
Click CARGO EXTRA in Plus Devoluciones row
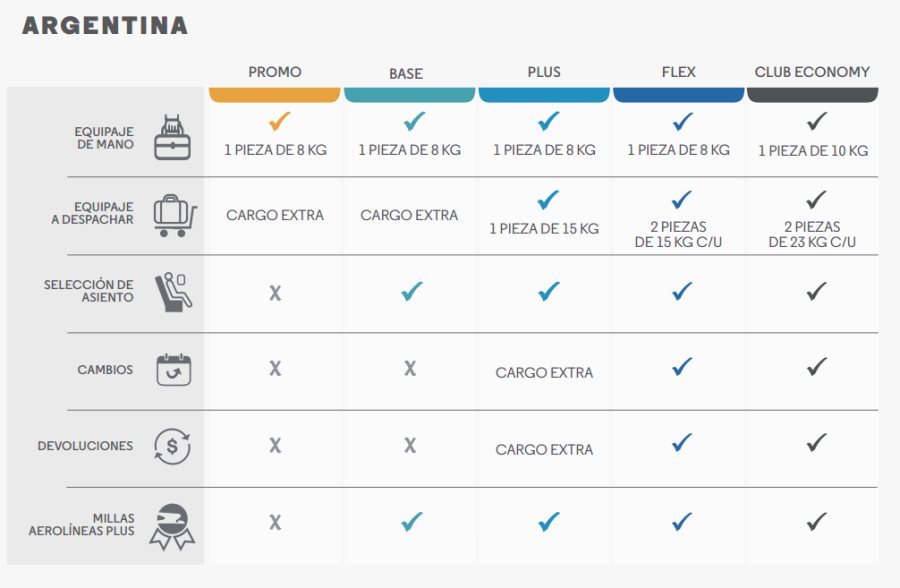(x=544, y=450)
